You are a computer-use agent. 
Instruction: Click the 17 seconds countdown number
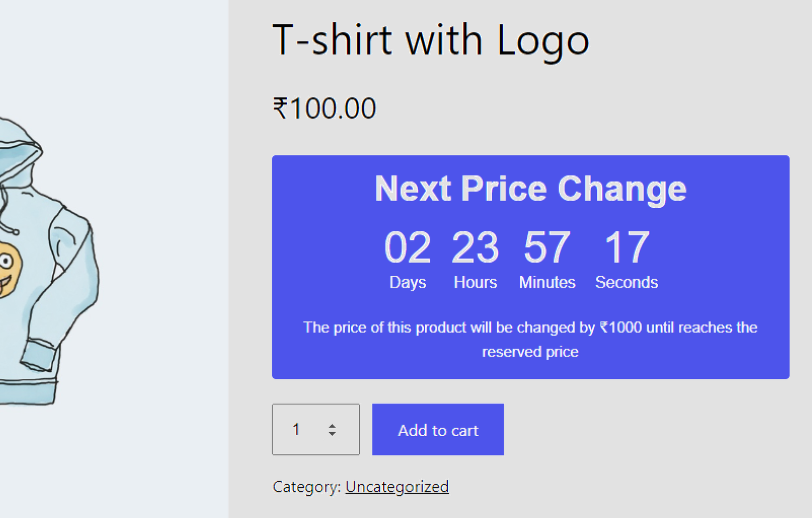[x=627, y=247]
